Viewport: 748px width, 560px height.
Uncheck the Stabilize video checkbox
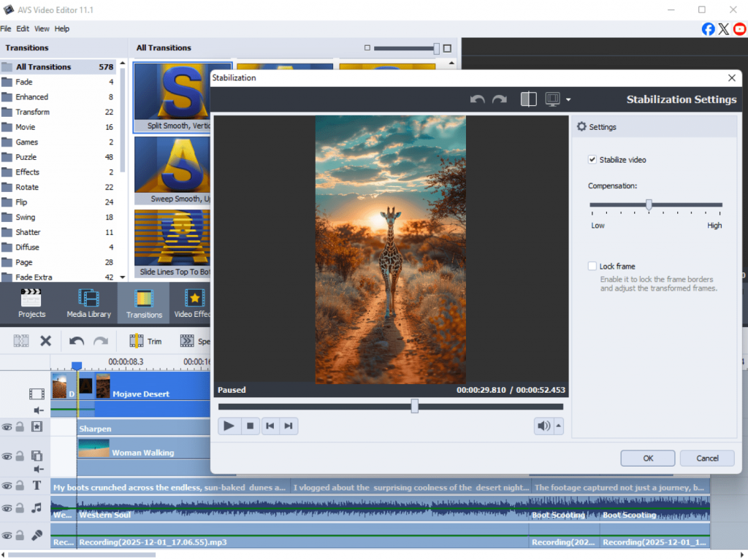coord(592,160)
